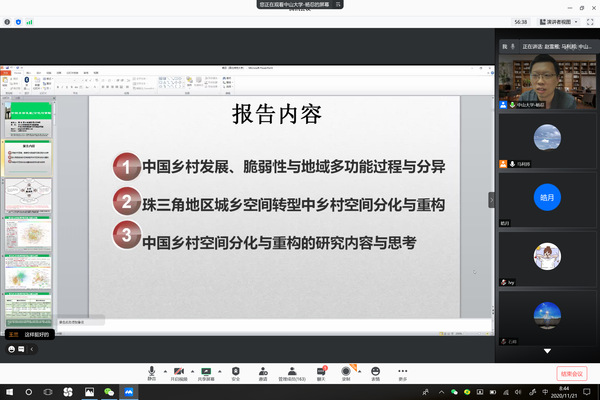Turn on the video camera

[179, 370]
